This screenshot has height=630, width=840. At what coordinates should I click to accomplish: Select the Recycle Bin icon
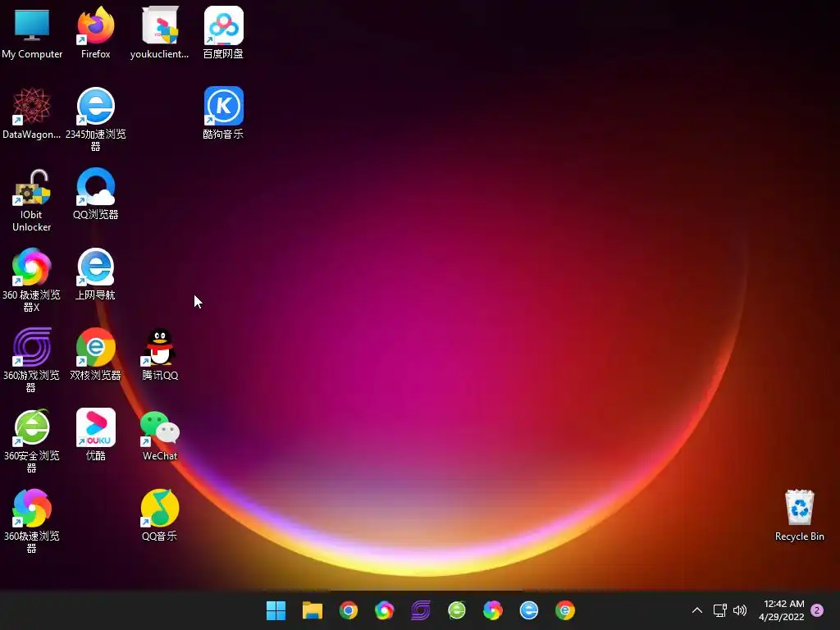799,515
